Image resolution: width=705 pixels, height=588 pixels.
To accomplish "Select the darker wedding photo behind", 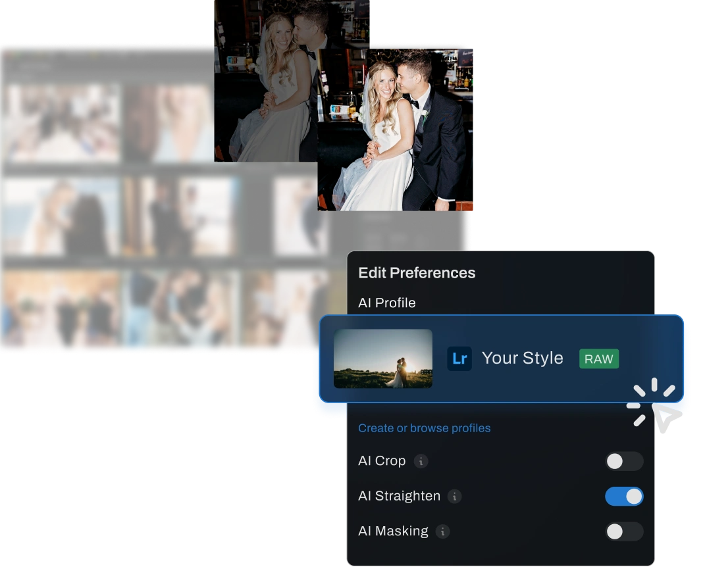I will [x=263, y=79].
